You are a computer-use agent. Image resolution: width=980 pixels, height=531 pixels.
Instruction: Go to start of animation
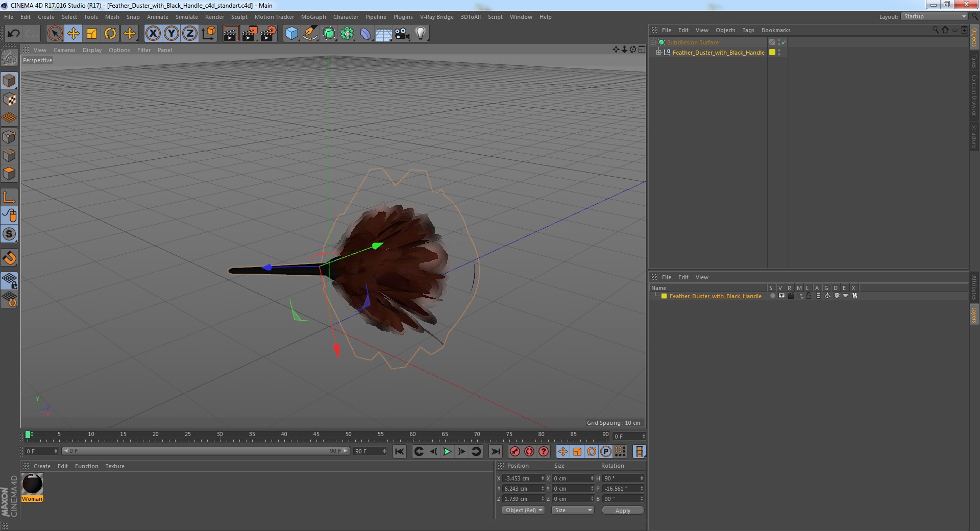400,451
